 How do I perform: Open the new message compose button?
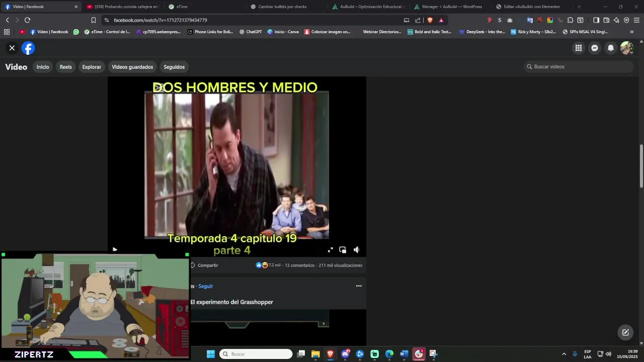[x=625, y=332]
